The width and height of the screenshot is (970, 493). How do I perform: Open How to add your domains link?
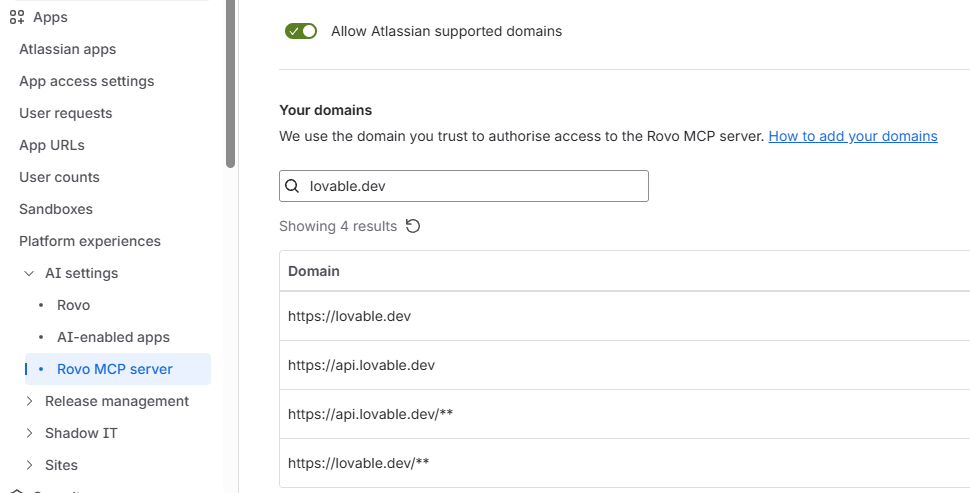tap(852, 136)
